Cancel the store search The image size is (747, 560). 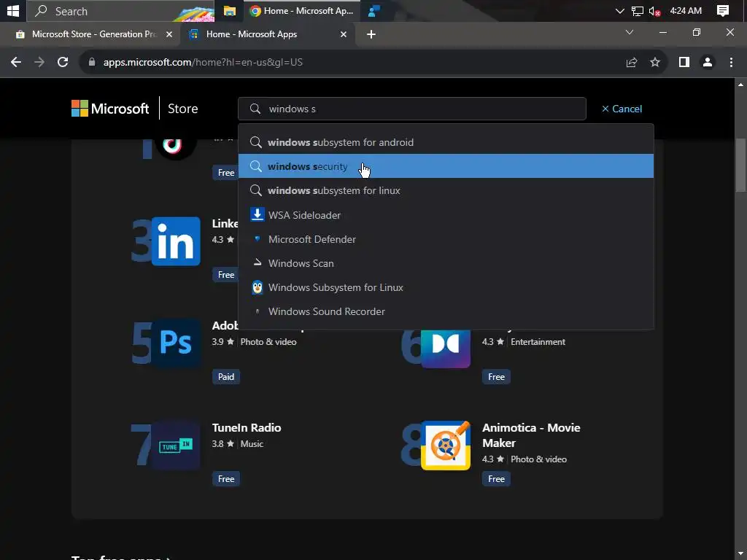pos(622,109)
